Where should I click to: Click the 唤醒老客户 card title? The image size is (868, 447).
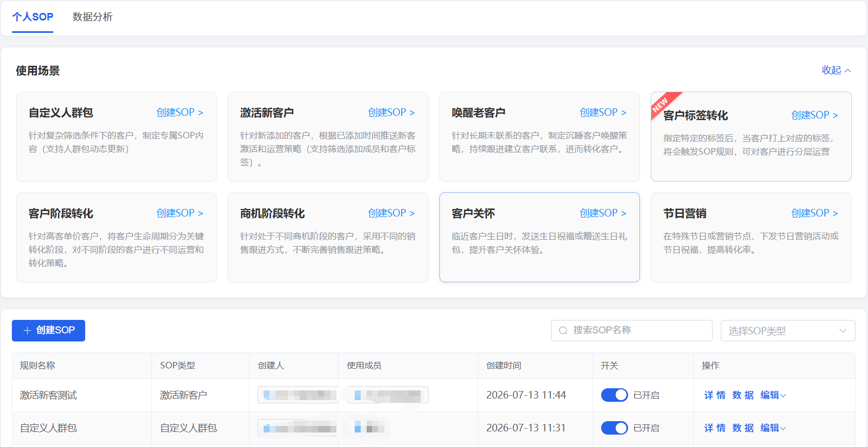tap(479, 113)
